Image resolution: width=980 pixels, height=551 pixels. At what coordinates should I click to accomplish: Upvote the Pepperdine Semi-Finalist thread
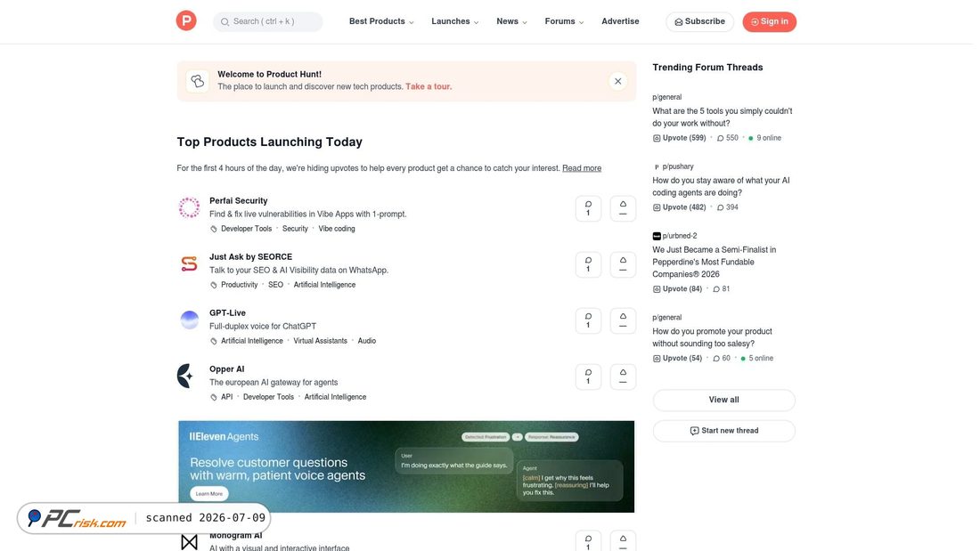pos(677,289)
